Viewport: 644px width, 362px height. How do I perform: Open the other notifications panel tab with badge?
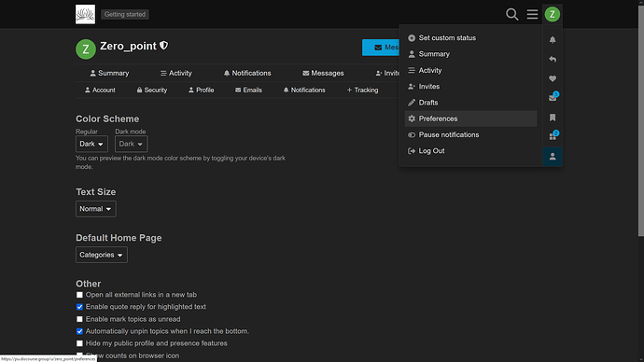click(553, 136)
